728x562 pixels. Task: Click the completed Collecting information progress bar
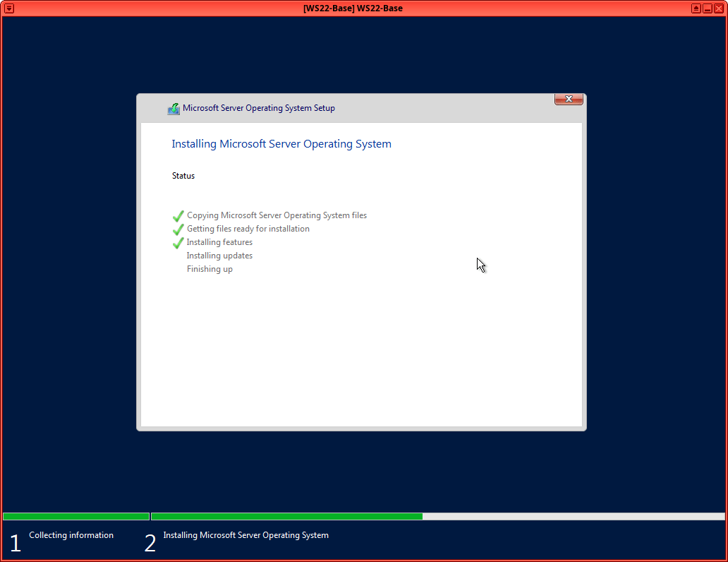tap(76, 516)
